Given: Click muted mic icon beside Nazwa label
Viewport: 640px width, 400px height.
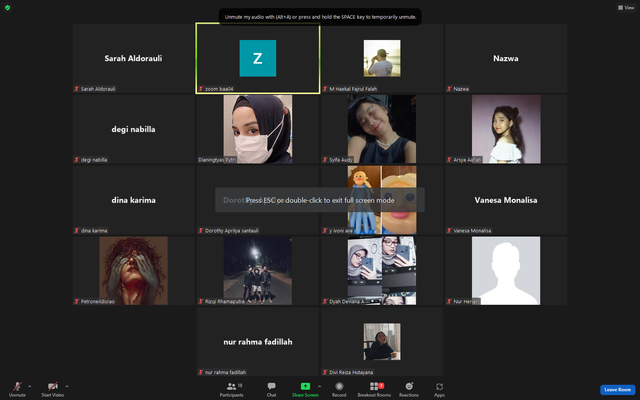Looking at the screenshot, I should click(x=449, y=89).
